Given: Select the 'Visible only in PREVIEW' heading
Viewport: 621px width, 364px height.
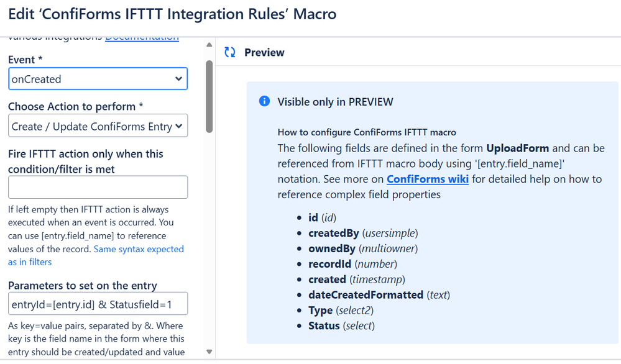Looking at the screenshot, I should coord(335,102).
